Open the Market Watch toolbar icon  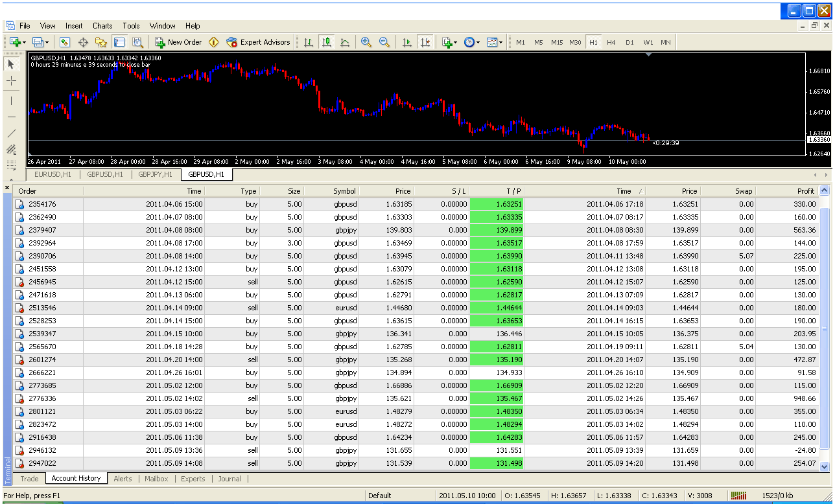pyautogui.click(x=65, y=42)
